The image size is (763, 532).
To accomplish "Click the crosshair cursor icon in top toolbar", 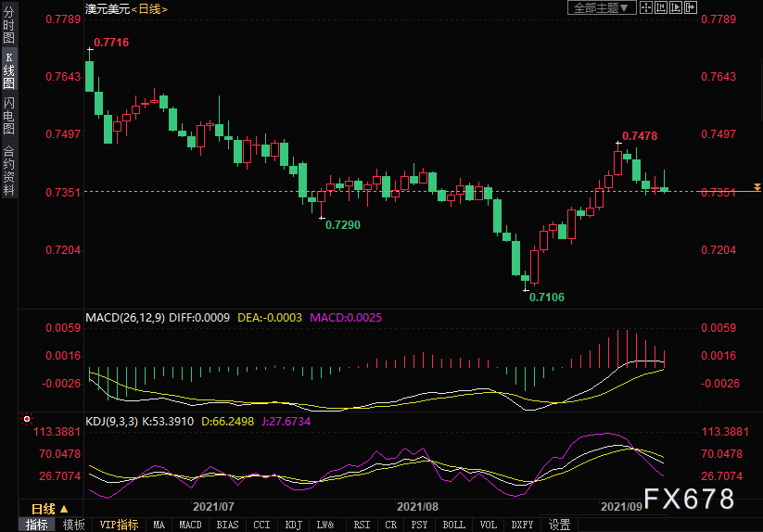I will (x=647, y=7).
